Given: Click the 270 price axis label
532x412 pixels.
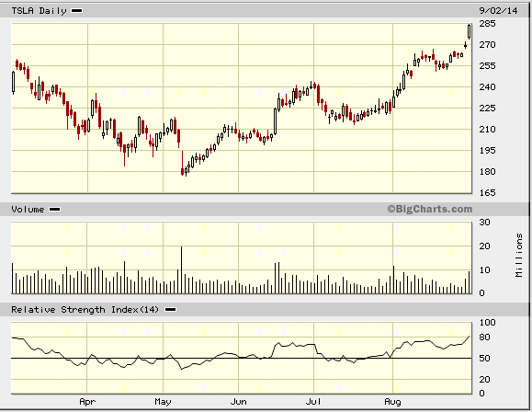Looking at the screenshot, I should coord(487,44).
